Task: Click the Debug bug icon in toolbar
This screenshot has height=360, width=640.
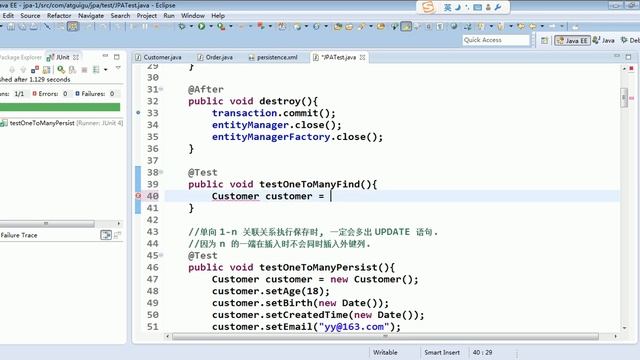Action: point(182,27)
